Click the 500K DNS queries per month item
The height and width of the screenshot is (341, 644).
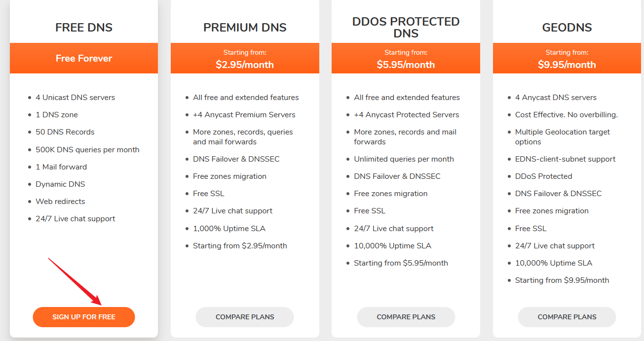coord(87,149)
